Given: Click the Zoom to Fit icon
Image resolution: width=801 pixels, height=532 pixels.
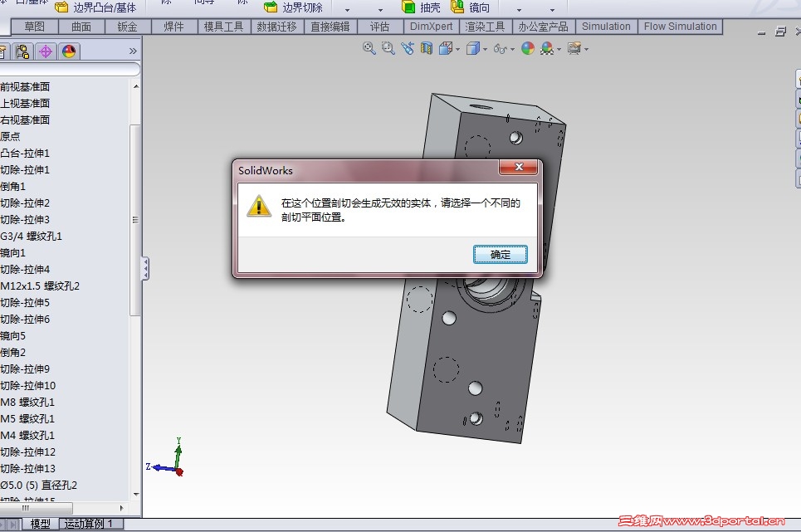Looking at the screenshot, I should pyautogui.click(x=369, y=48).
